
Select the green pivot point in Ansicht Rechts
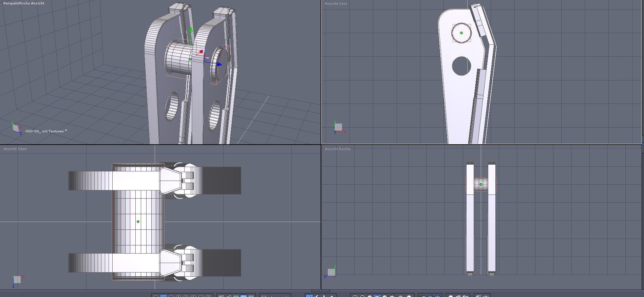481,184
